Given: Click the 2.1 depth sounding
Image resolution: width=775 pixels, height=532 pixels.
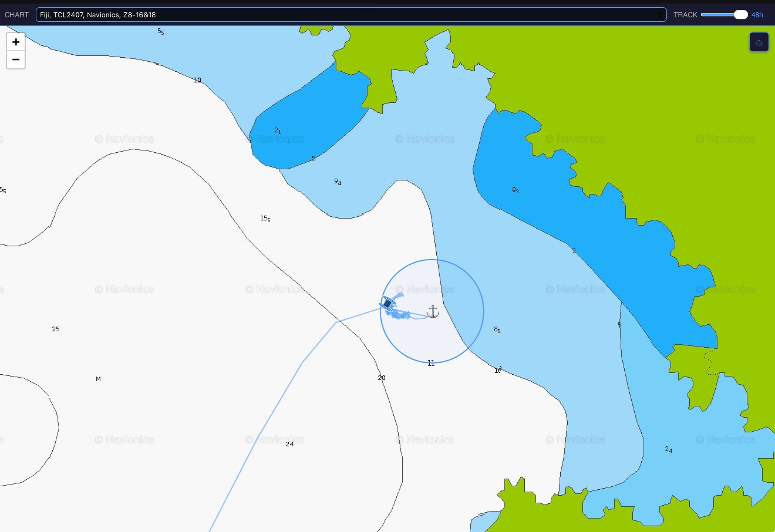Looking at the screenshot, I should 278,131.
